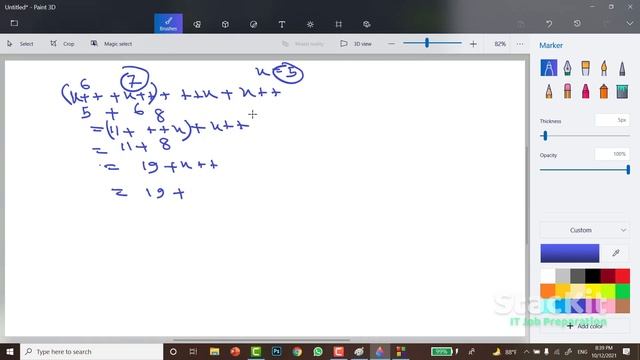Click the zoom percentage field

500,44
